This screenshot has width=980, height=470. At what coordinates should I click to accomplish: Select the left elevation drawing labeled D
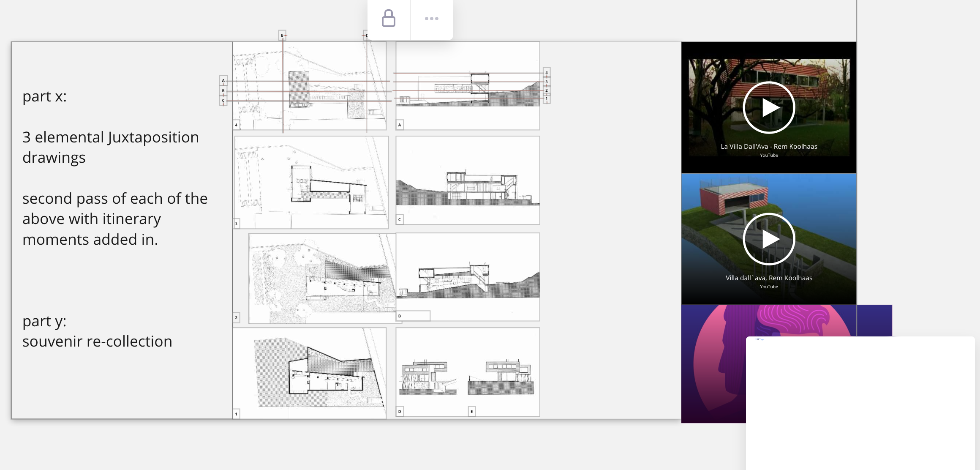pos(428,377)
